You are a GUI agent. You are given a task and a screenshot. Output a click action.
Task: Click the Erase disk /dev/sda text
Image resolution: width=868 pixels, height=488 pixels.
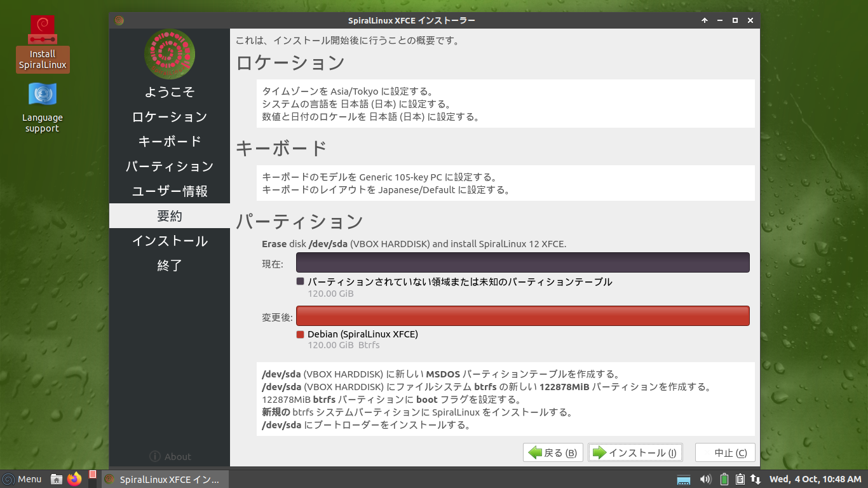click(414, 244)
